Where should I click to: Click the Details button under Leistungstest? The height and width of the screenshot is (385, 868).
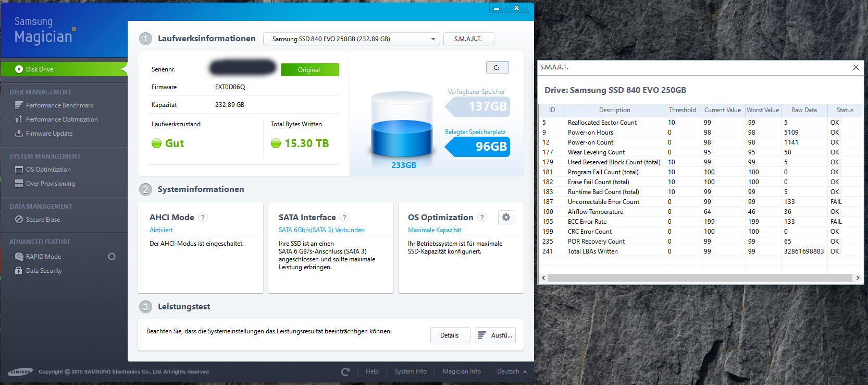pos(450,335)
